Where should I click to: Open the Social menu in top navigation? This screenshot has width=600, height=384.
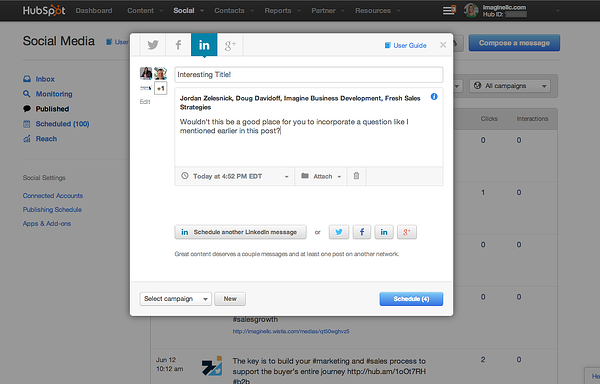(188, 11)
